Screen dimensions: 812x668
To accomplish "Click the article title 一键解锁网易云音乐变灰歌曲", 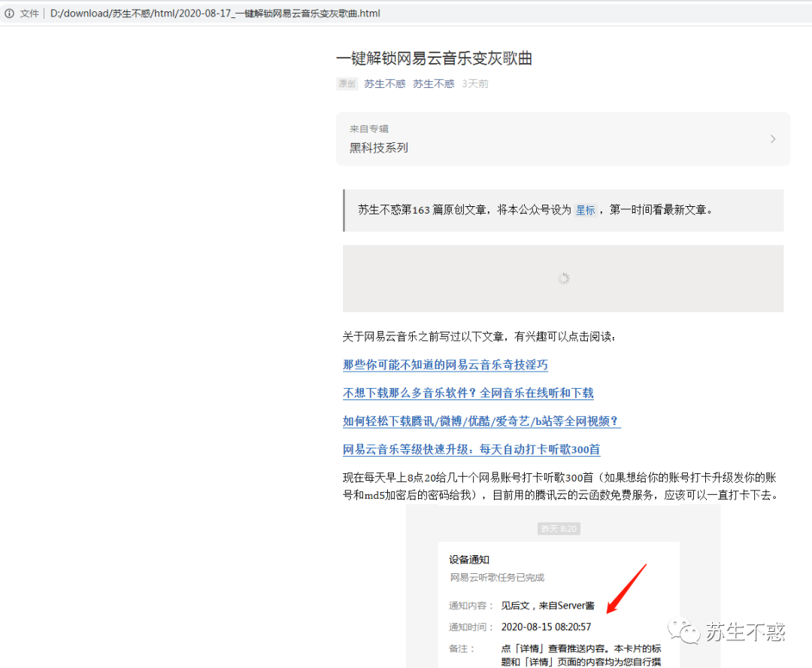I will click(434, 59).
